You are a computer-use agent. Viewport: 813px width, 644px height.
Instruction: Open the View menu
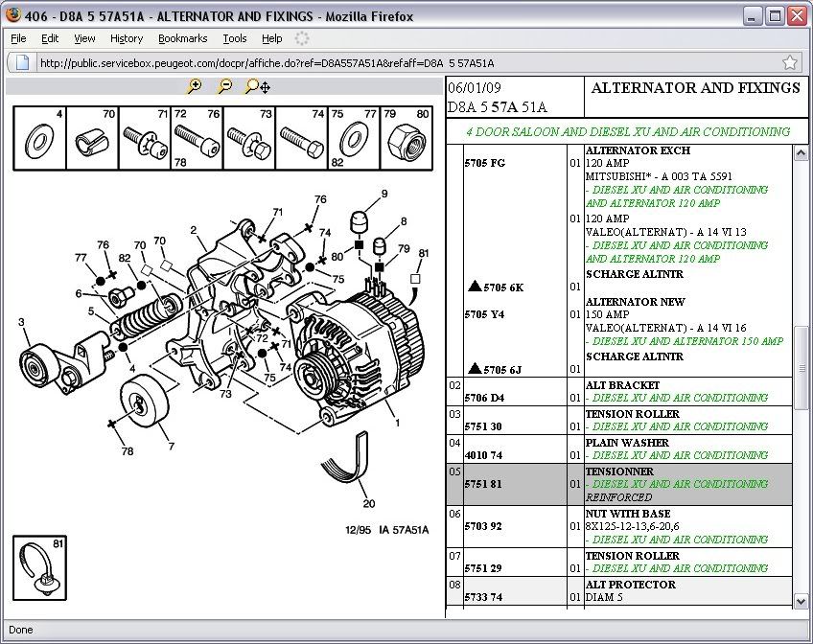[84, 38]
